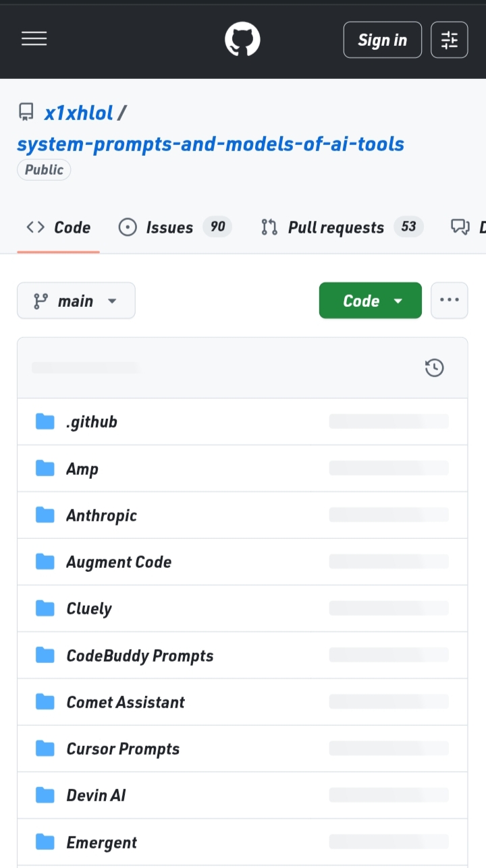Open the main branch dropdown
Viewport: 486px width, 868px height.
(76, 301)
